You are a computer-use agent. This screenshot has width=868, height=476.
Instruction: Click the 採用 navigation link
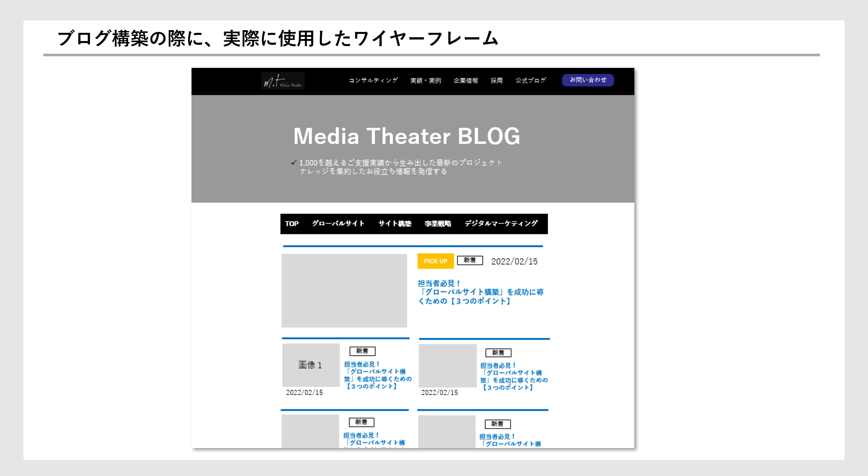click(497, 80)
